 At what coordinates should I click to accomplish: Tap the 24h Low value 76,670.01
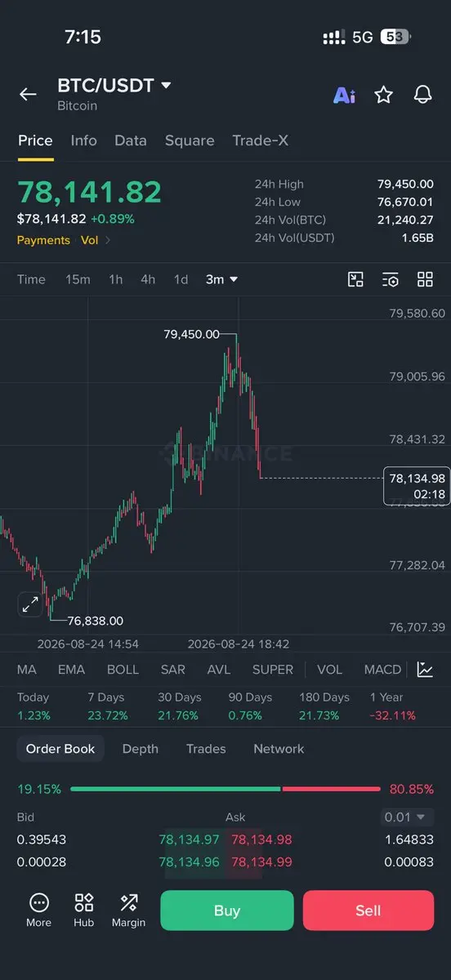(405, 202)
